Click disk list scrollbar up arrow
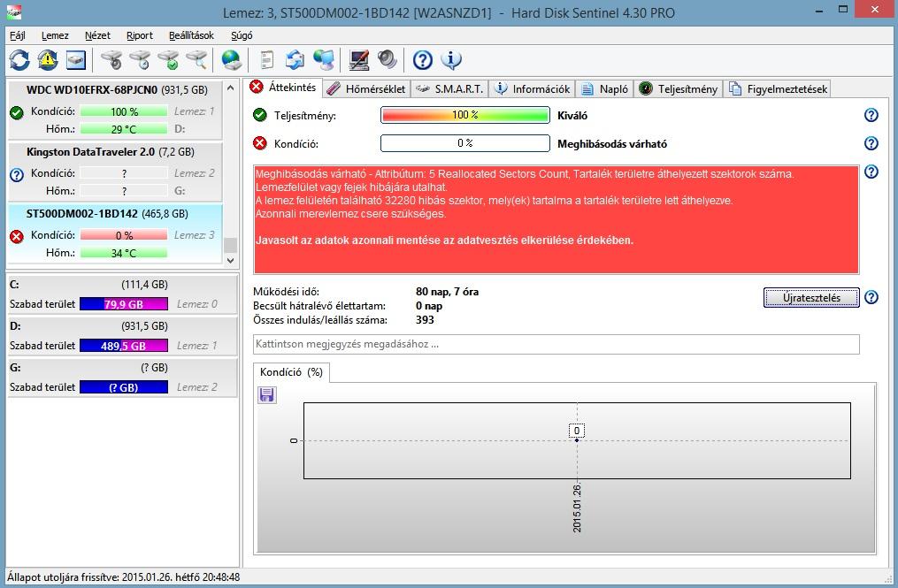 (230, 88)
